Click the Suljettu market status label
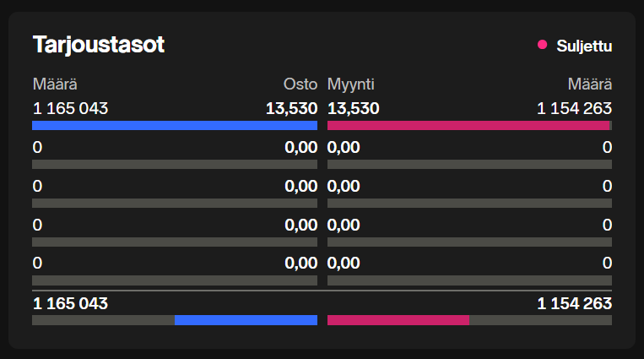Screen dimensions: 644x359 point(584,46)
